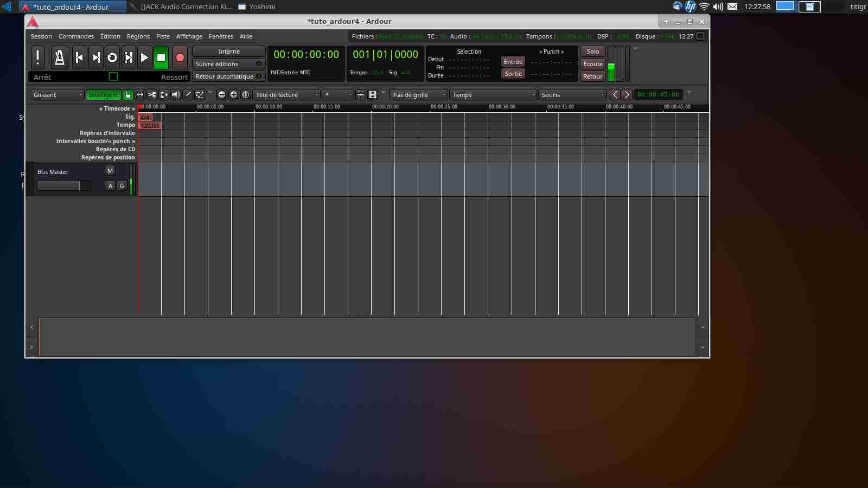Viewport: 868px width, 488px height.
Task: Click the nudge clock 00:00:05:00
Action: point(658,94)
